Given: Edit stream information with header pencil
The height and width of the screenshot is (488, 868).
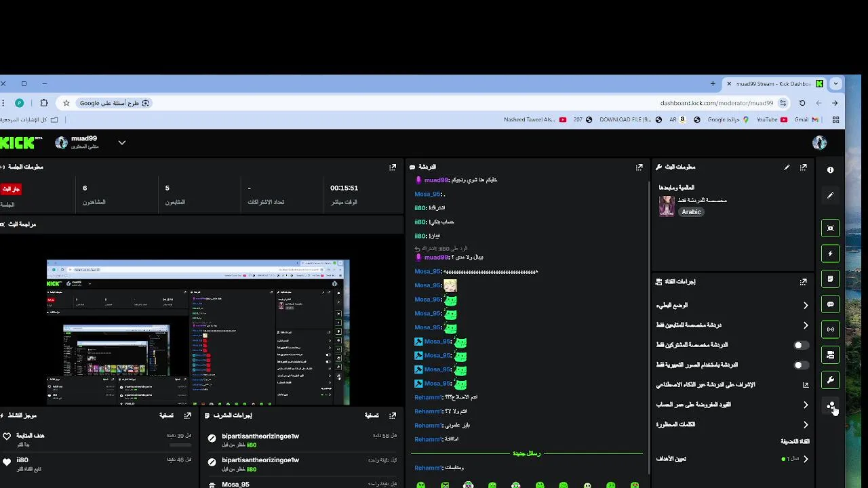Looking at the screenshot, I should (x=787, y=167).
